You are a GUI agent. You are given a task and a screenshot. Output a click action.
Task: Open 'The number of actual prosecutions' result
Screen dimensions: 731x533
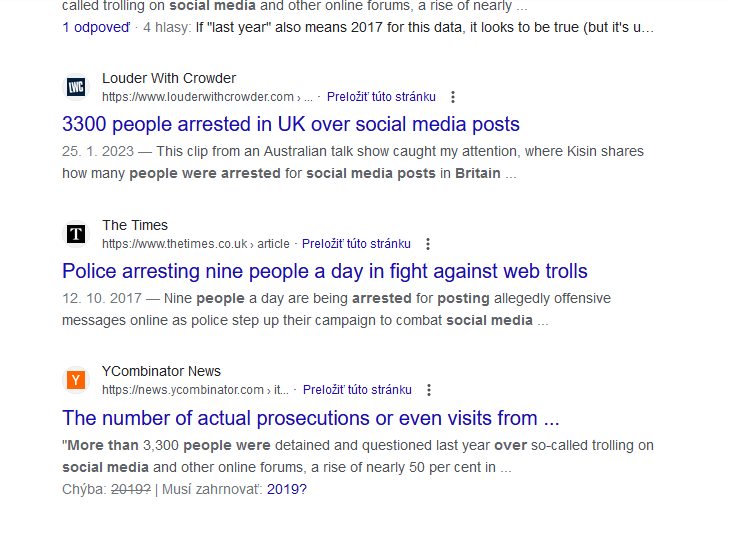pos(310,418)
